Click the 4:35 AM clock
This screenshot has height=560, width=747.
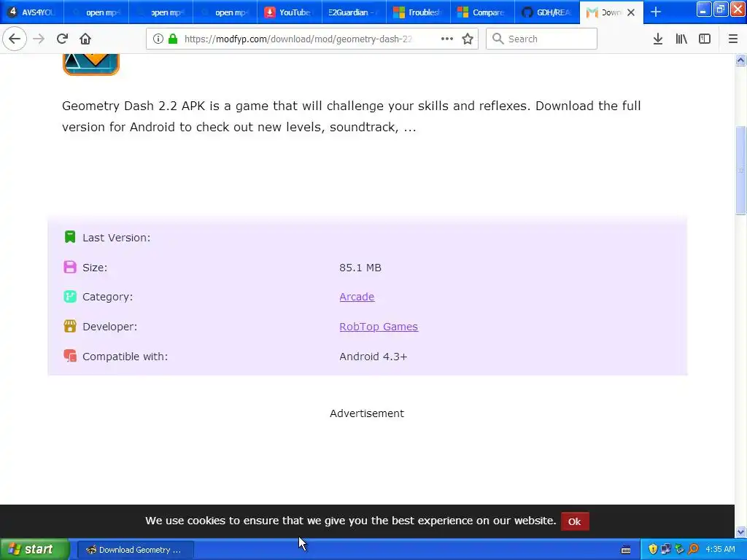tap(720, 550)
